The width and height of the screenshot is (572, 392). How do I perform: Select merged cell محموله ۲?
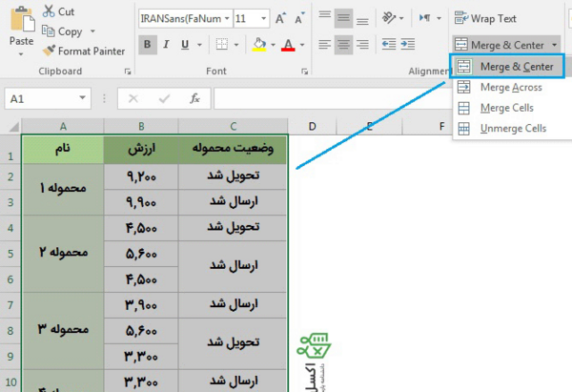(63, 254)
